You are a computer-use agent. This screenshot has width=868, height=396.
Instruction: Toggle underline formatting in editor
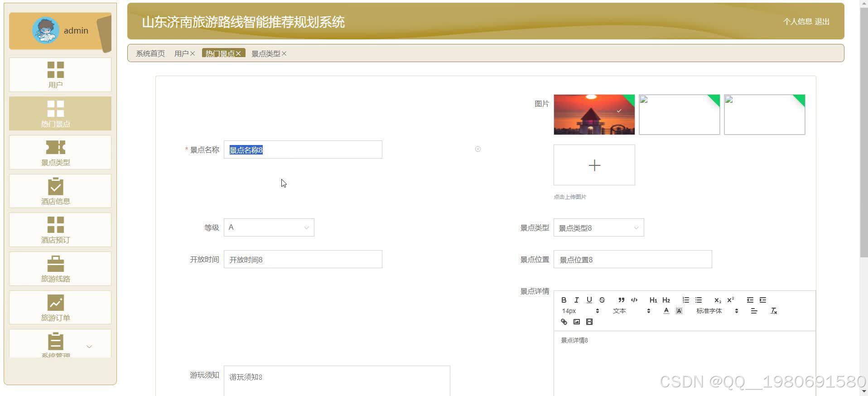tap(589, 300)
